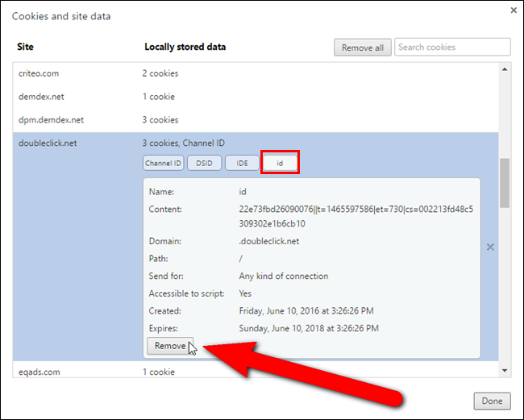The image size is (524, 420).
Task: Click the cookie list scrollbar thumb
Action: pyautogui.click(x=505, y=183)
